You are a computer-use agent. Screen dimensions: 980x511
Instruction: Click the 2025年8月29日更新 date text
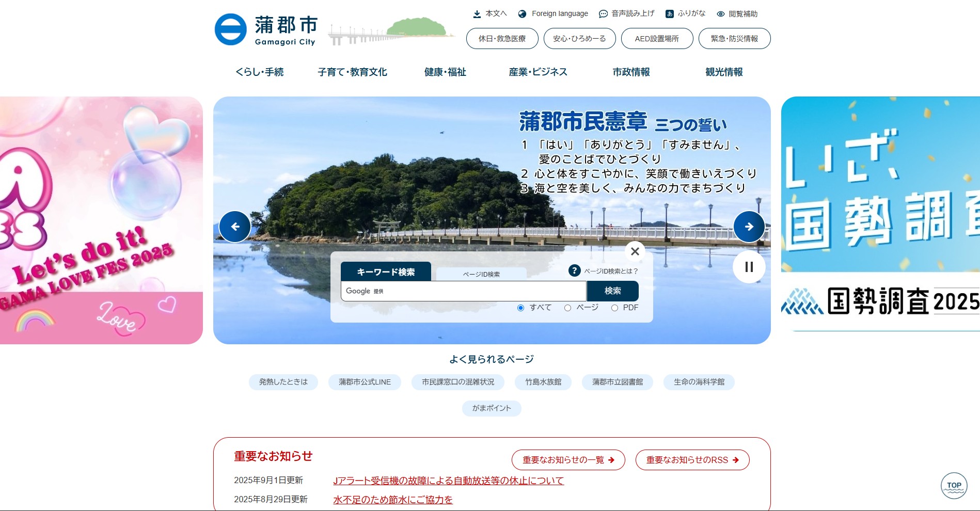click(x=271, y=500)
